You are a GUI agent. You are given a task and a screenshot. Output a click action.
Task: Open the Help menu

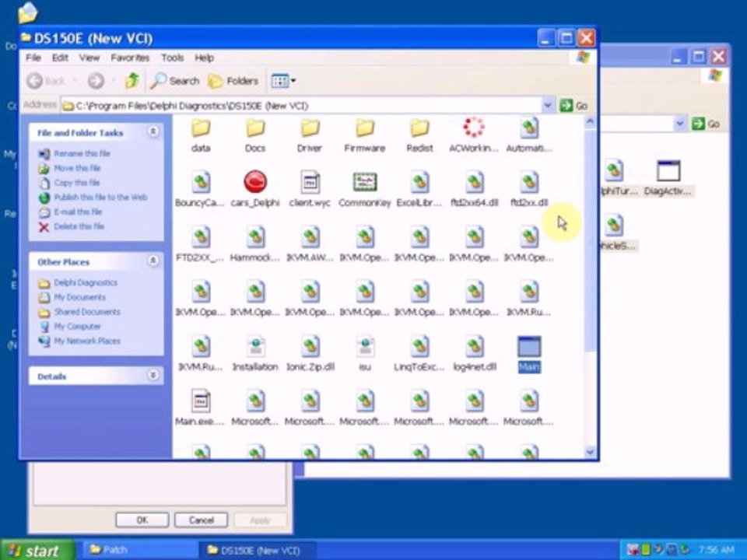tap(204, 58)
